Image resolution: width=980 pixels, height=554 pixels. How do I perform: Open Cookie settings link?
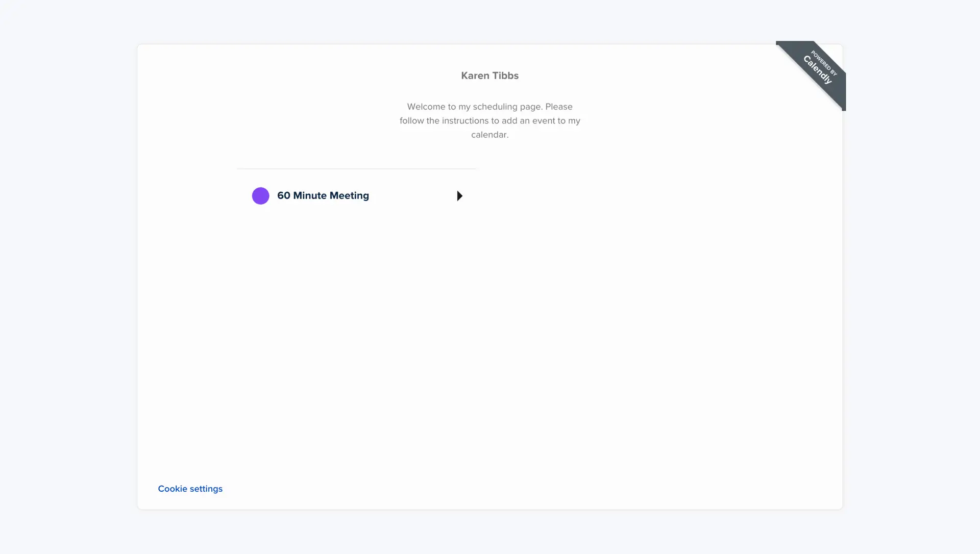[190, 489]
